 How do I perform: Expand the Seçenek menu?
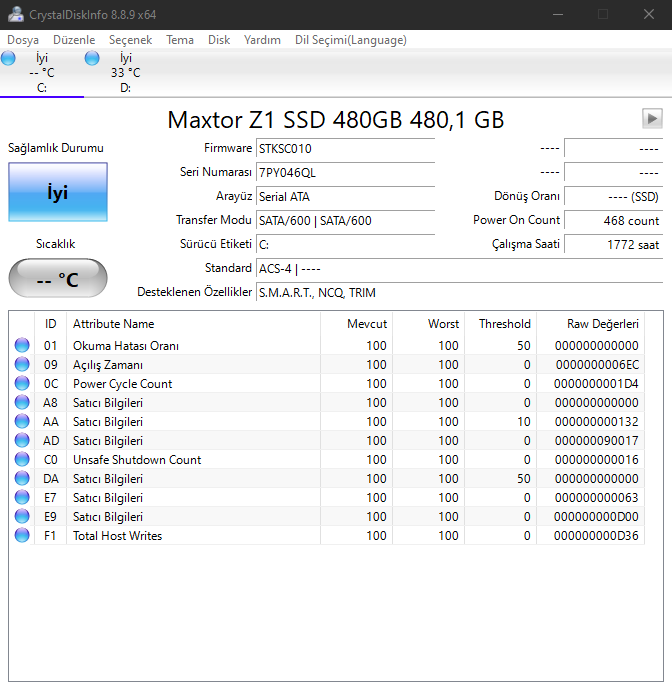click(x=131, y=40)
